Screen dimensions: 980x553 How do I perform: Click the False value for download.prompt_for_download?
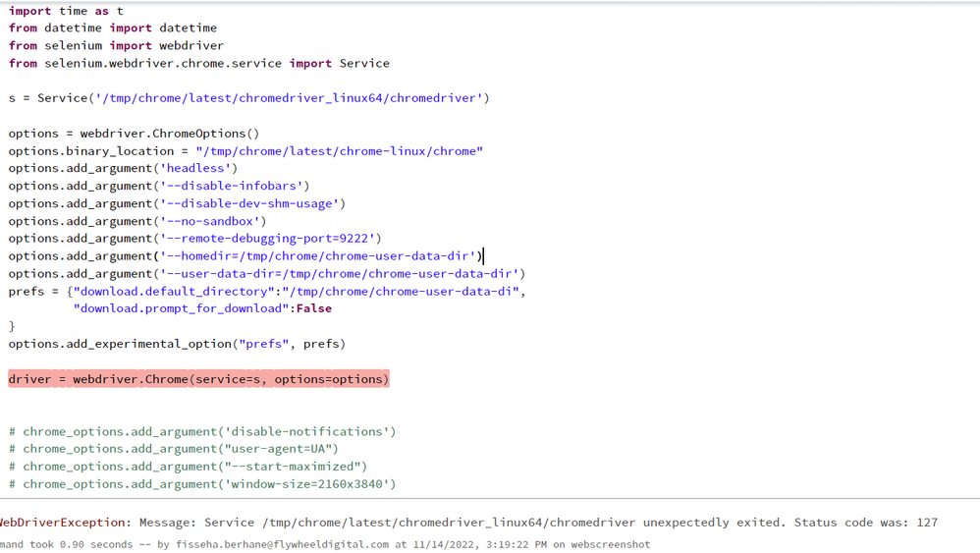point(314,308)
